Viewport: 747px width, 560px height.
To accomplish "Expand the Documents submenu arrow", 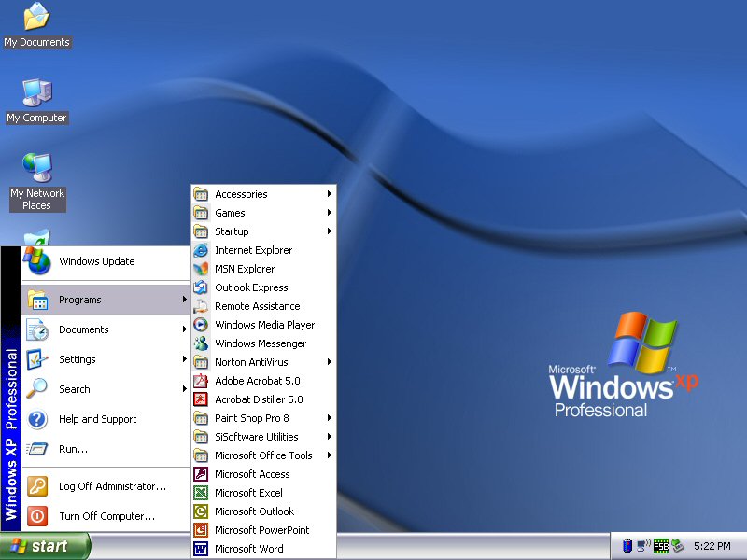I will [x=184, y=329].
